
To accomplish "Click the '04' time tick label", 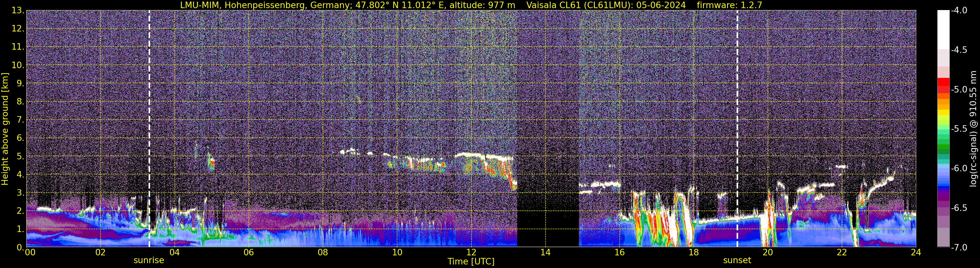I will tap(174, 252).
